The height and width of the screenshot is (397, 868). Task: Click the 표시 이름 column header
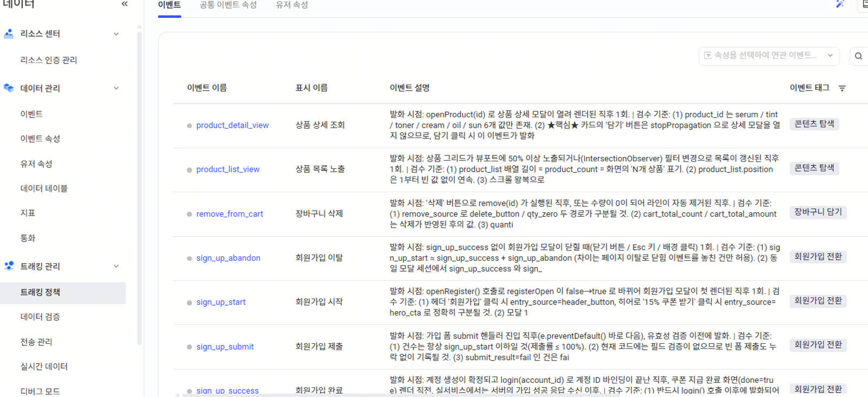click(311, 88)
